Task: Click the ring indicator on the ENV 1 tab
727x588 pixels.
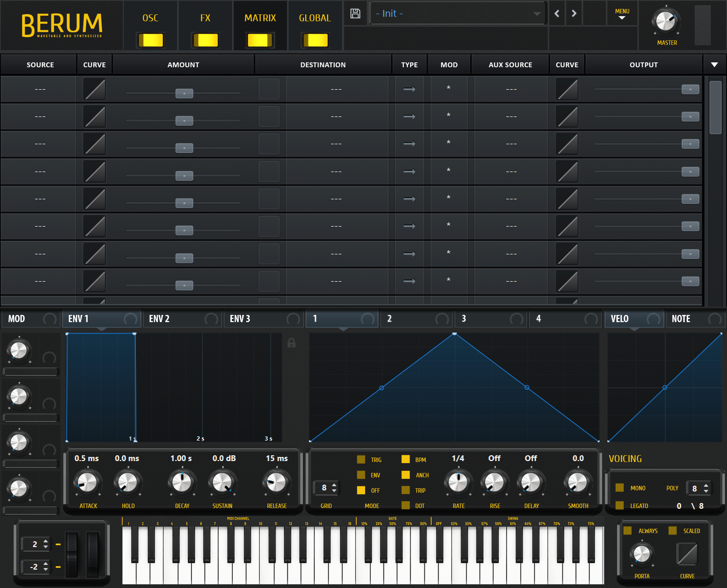Action: click(x=130, y=319)
